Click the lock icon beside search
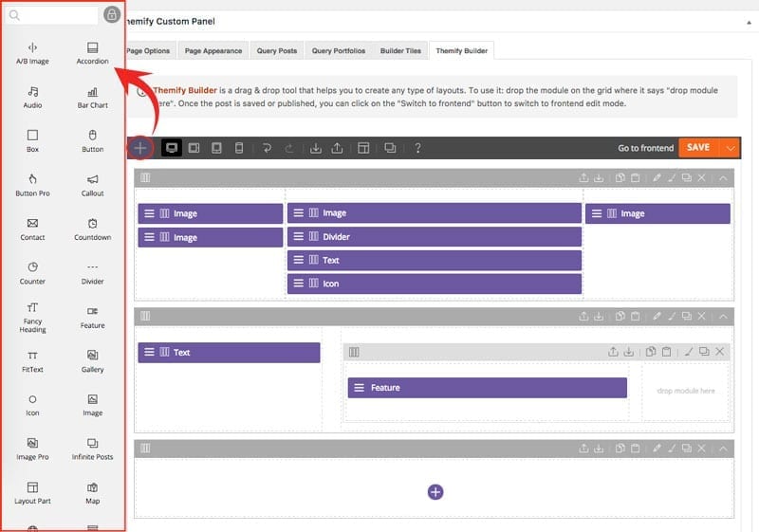Screen dimensions: 759x532 [112, 14]
